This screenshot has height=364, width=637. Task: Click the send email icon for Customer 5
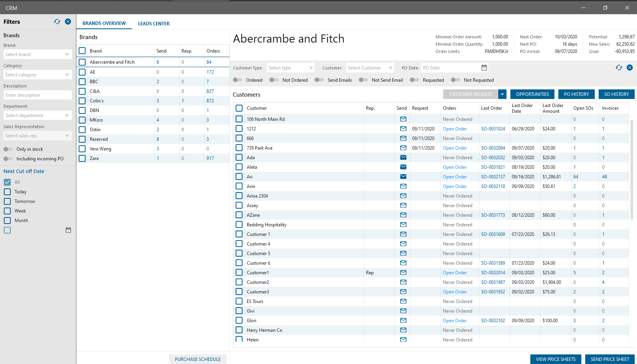tap(403, 254)
